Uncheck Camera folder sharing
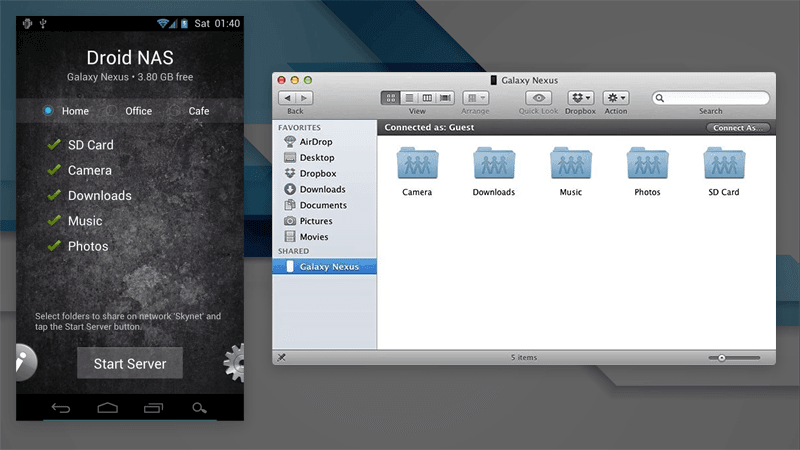 [54, 170]
